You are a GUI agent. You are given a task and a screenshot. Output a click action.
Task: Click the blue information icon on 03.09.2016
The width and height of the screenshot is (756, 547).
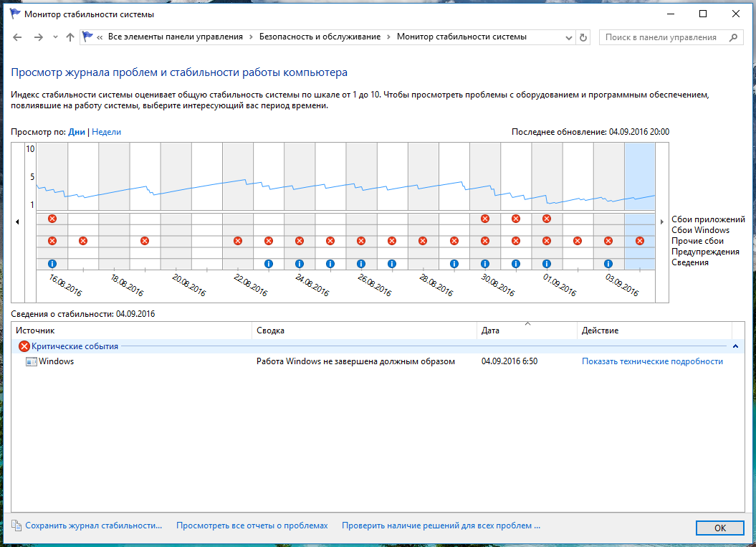(608, 264)
